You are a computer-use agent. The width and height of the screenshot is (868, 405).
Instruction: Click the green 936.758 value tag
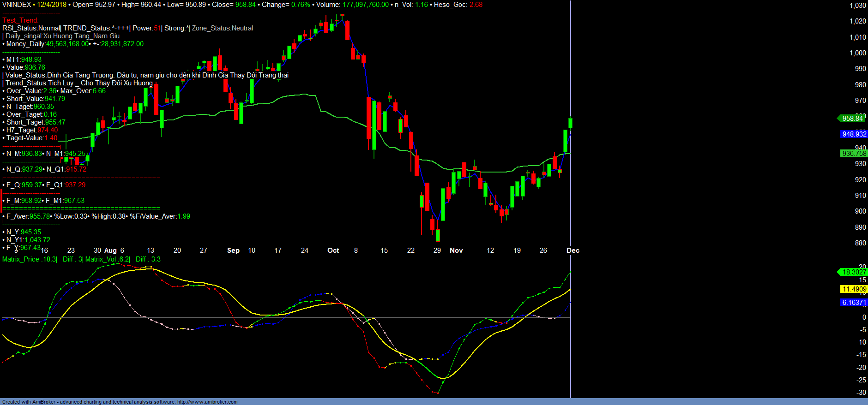click(x=854, y=154)
